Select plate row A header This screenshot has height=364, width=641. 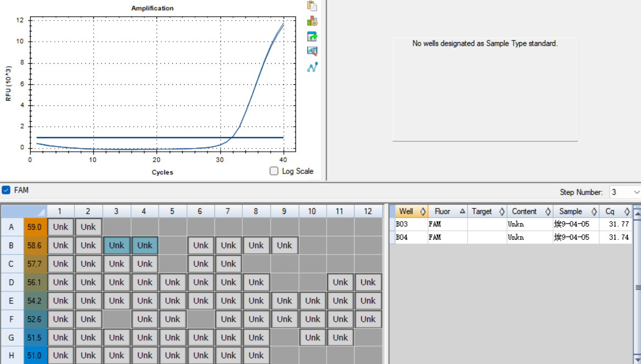pyautogui.click(x=12, y=227)
